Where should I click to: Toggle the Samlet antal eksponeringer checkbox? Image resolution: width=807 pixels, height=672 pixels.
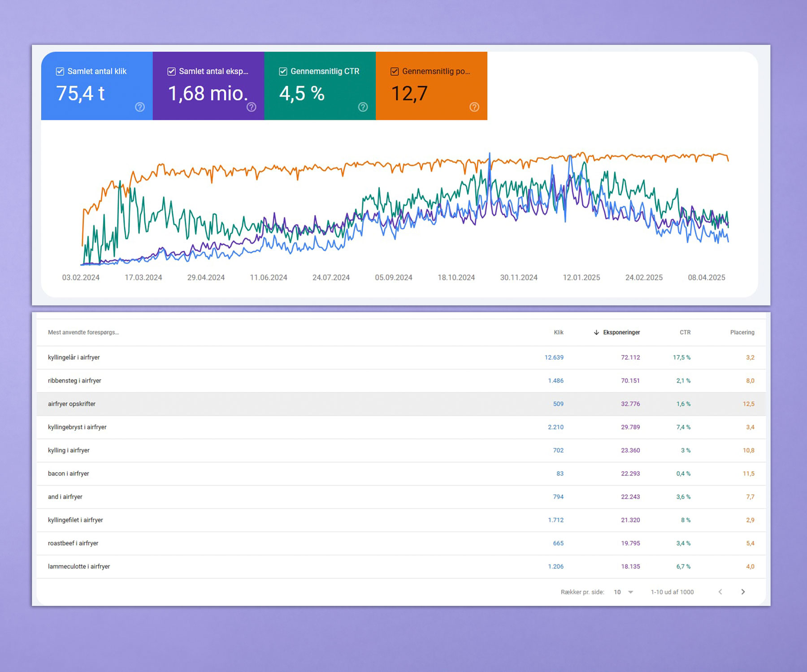171,72
